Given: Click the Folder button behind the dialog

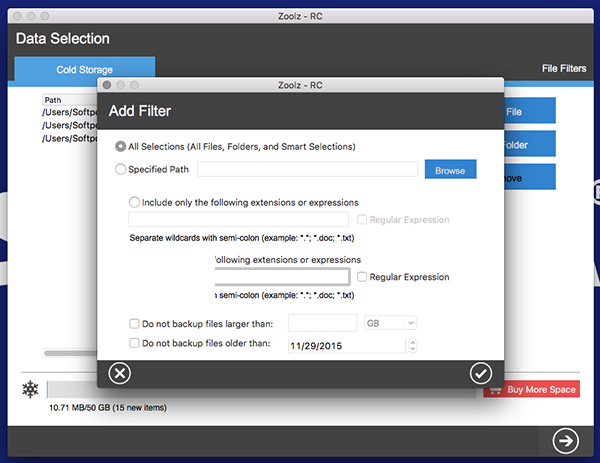Looking at the screenshot, I should (x=530, y=144).
